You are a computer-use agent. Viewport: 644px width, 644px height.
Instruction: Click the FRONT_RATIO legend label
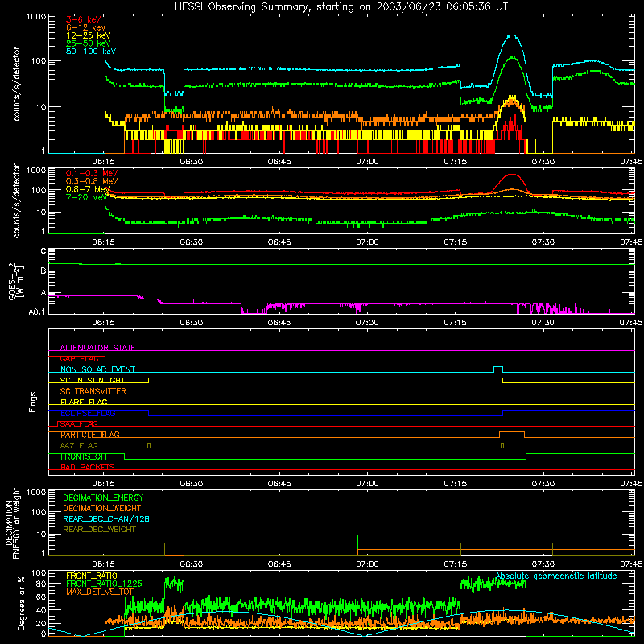92,576
